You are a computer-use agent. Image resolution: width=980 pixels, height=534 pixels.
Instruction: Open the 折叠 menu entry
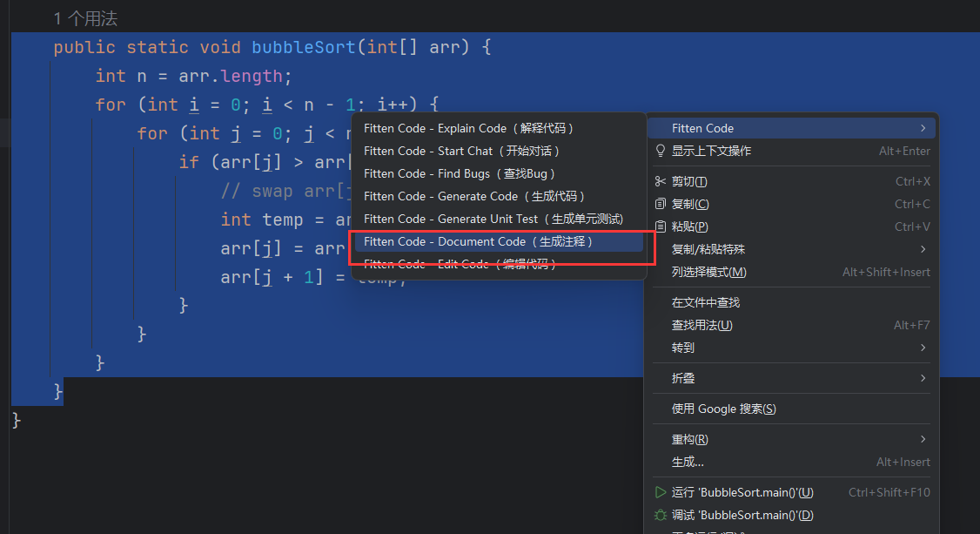coord(791,378)
